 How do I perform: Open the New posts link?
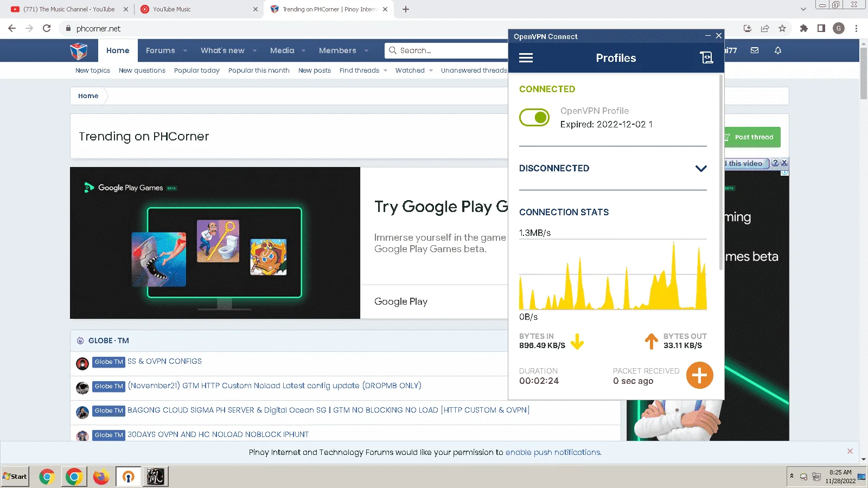tap(315, 70)
